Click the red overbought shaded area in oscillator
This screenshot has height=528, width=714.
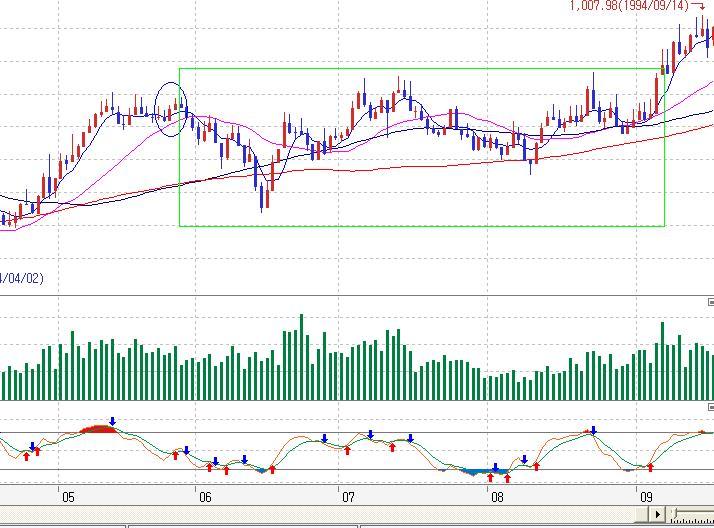pyautogui.click(x=98, y=429)
